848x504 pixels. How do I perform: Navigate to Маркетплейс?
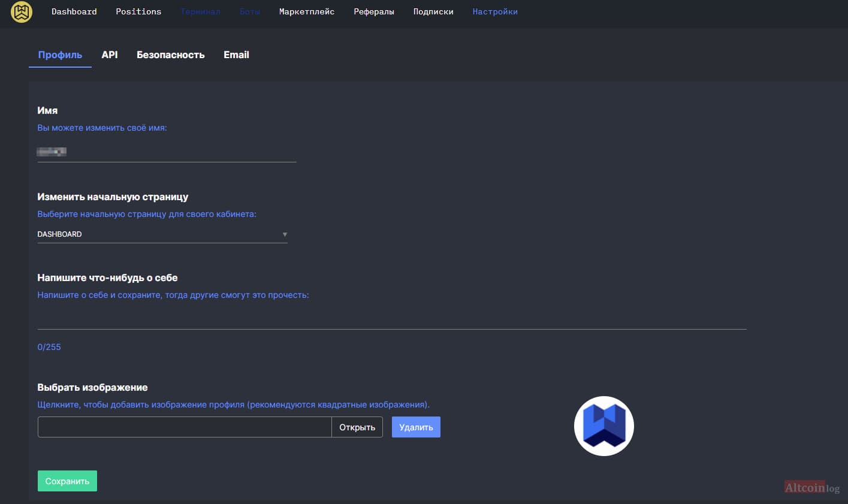(x=307, y=11)
